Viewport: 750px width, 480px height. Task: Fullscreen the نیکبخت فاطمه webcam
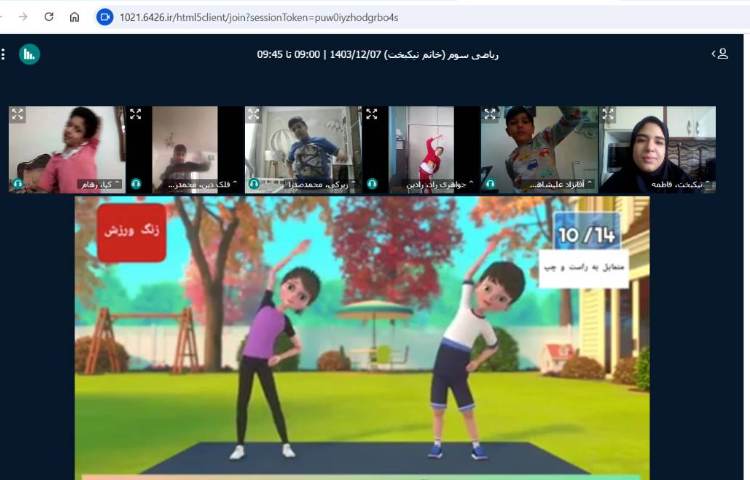click(x=608, y=114)
